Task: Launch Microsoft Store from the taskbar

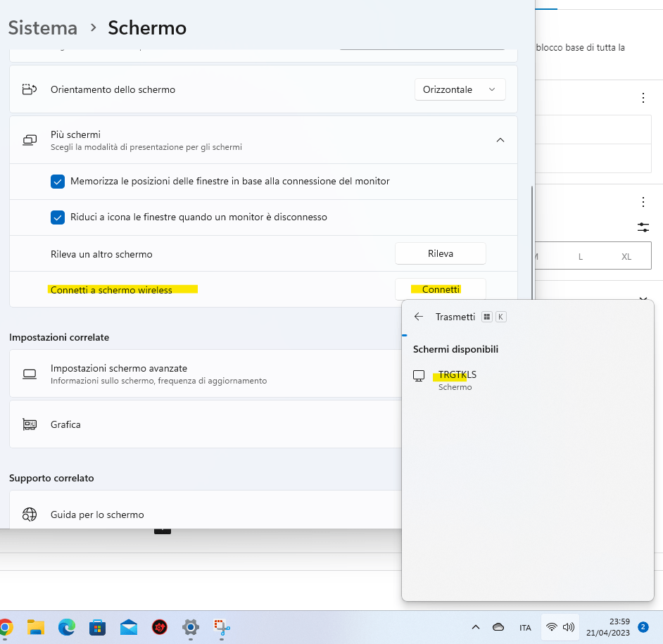Action: pos(98,626)
